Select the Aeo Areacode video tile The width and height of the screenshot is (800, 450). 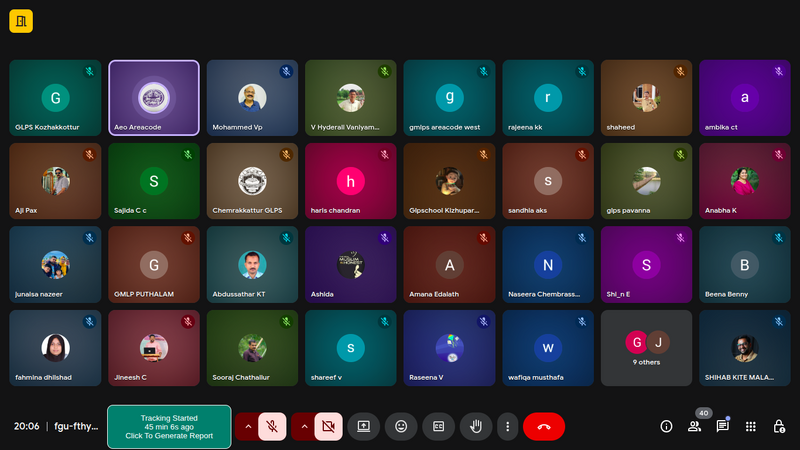click(x=154, y=98)
